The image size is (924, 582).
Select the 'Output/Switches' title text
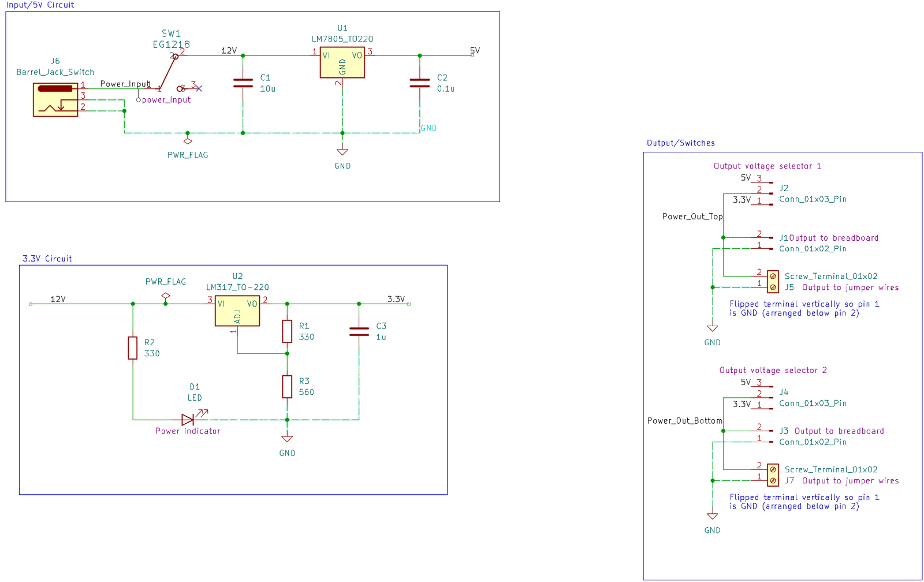[x=681, y=143]
